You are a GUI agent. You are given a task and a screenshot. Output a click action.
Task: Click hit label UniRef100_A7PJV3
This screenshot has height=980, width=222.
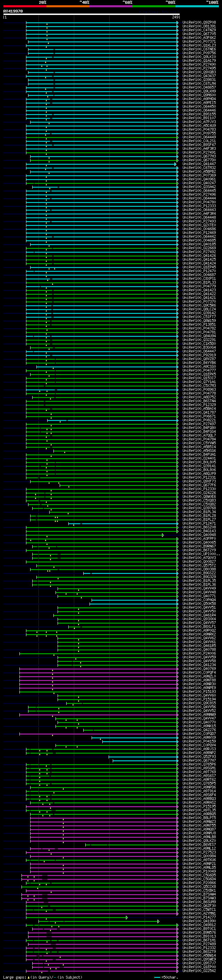199,122
